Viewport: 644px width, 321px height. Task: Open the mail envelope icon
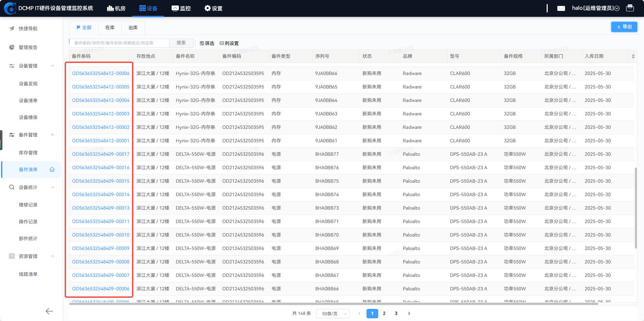[x=561, y=8]
